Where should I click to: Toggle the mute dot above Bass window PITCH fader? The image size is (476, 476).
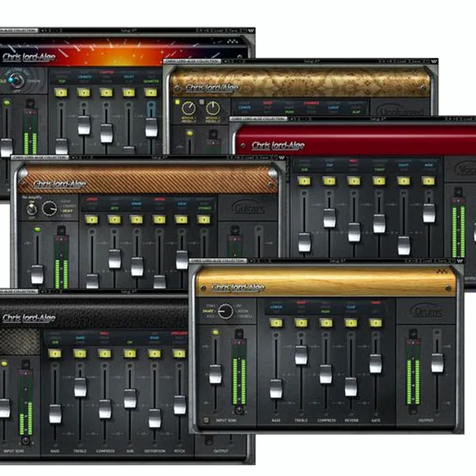[x=179, y=366]
